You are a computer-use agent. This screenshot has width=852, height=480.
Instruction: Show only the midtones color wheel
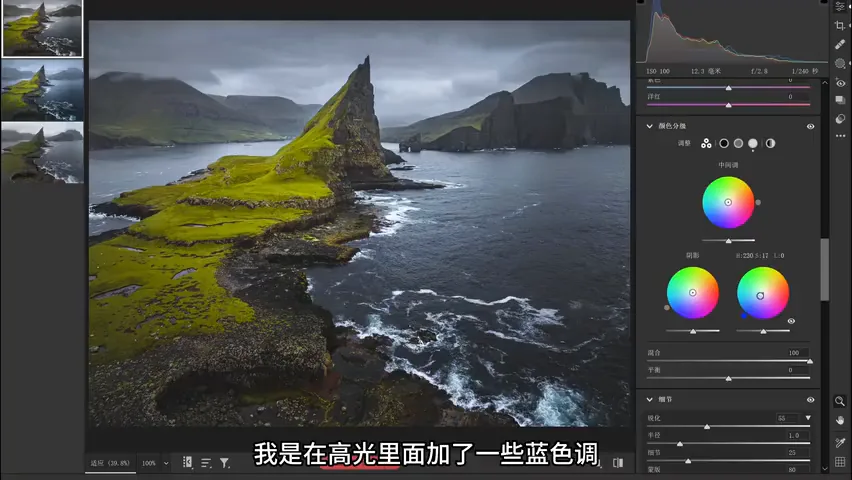point(738,144)
